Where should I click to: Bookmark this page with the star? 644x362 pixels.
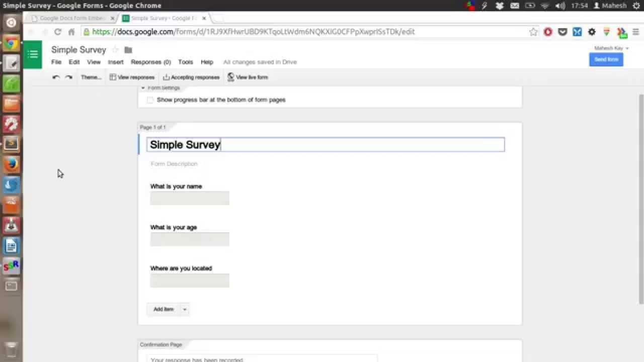click(533, 32)
